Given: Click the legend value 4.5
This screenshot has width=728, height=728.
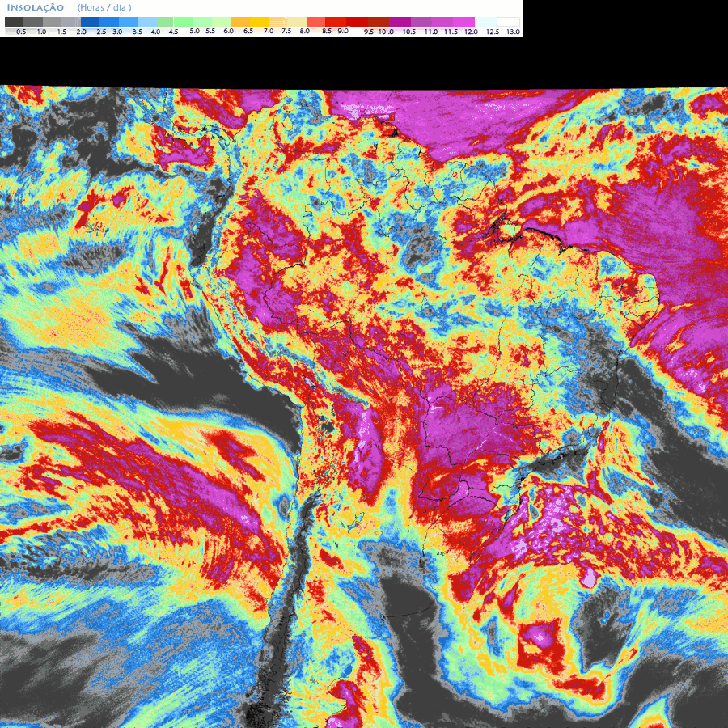Looking at the screenshot, I should pos(173,32).
